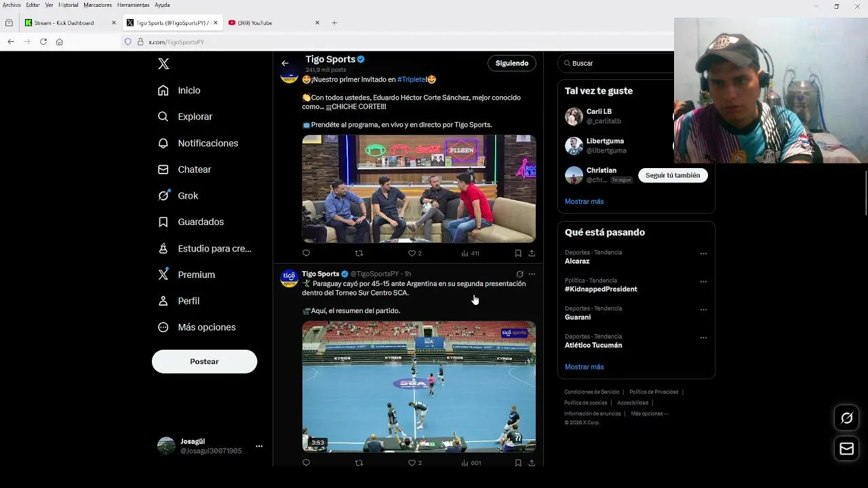
Task: Play the Paraguay vs Argentina match video
Action: click(418, 386)
